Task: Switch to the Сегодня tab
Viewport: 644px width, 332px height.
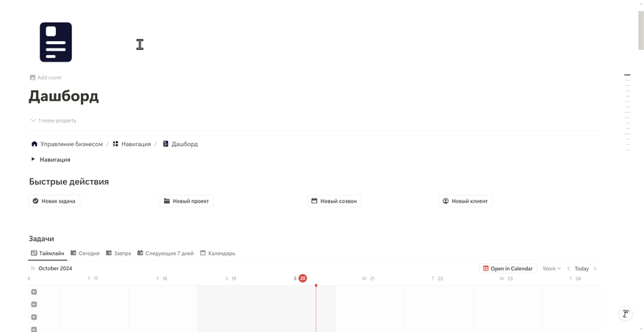Action: 85,253
